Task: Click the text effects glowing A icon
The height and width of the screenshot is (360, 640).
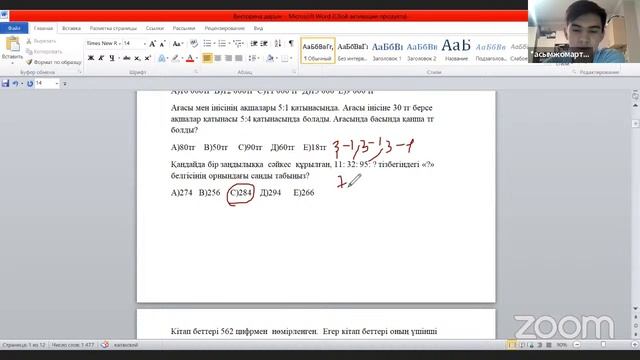Action: (x=162, y=58)
